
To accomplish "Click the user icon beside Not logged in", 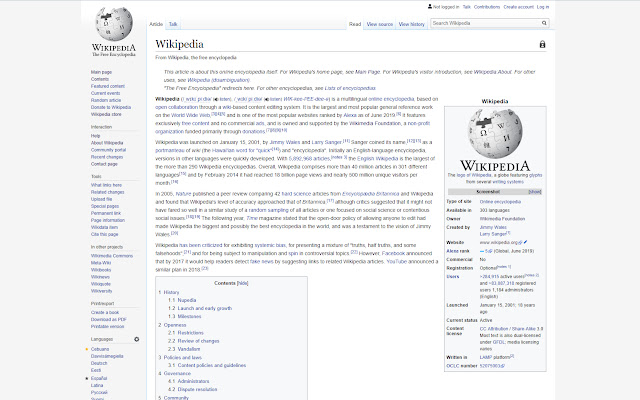I will (x=430, y=7).
